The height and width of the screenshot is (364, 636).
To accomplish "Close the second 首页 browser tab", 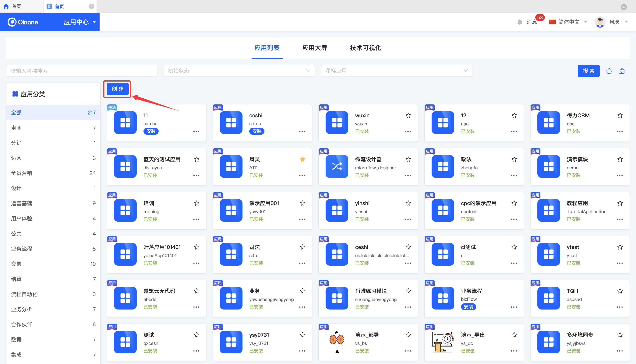I will 92,6.
